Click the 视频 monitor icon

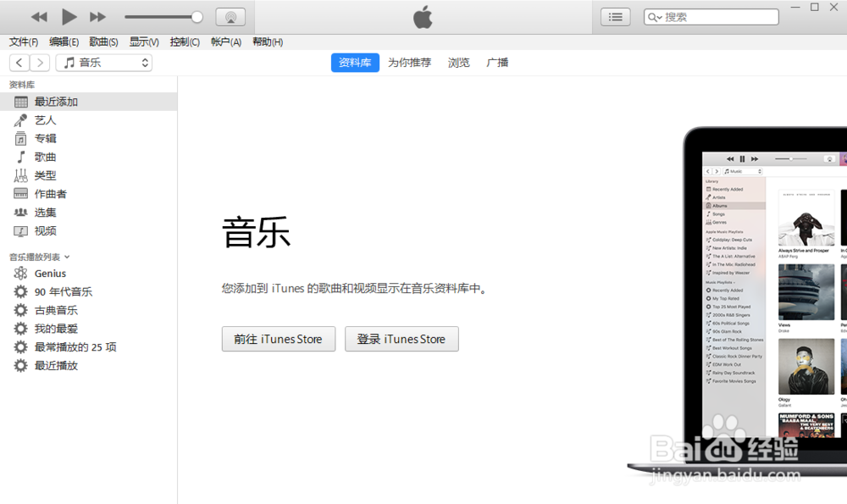20,231
